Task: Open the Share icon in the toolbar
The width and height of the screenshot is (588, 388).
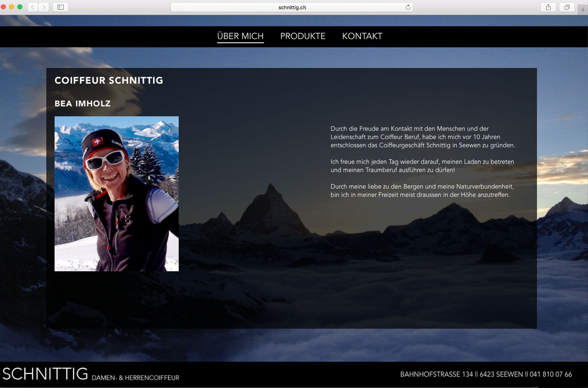Action: (x=548, y=7)
